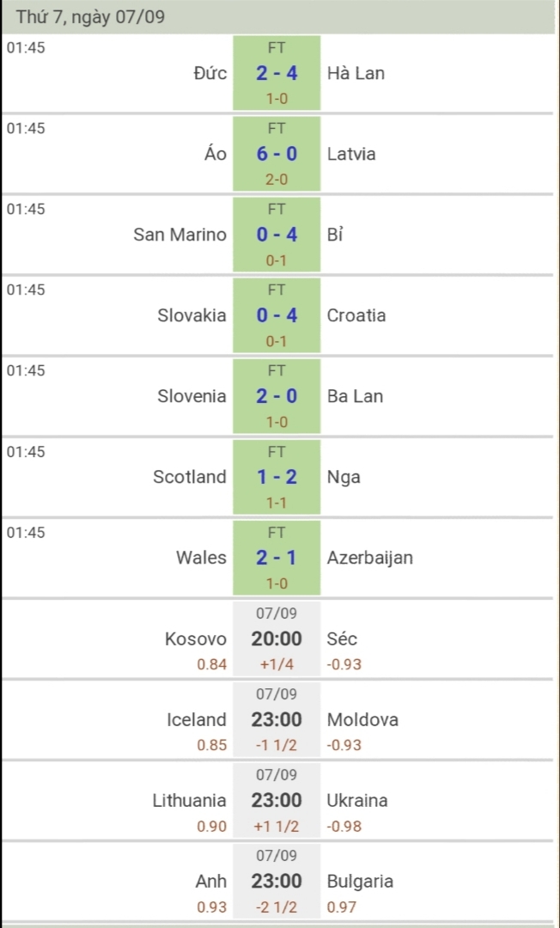Click the Thứ 7, ngày 07/09 date header

(x=90, y=16)
